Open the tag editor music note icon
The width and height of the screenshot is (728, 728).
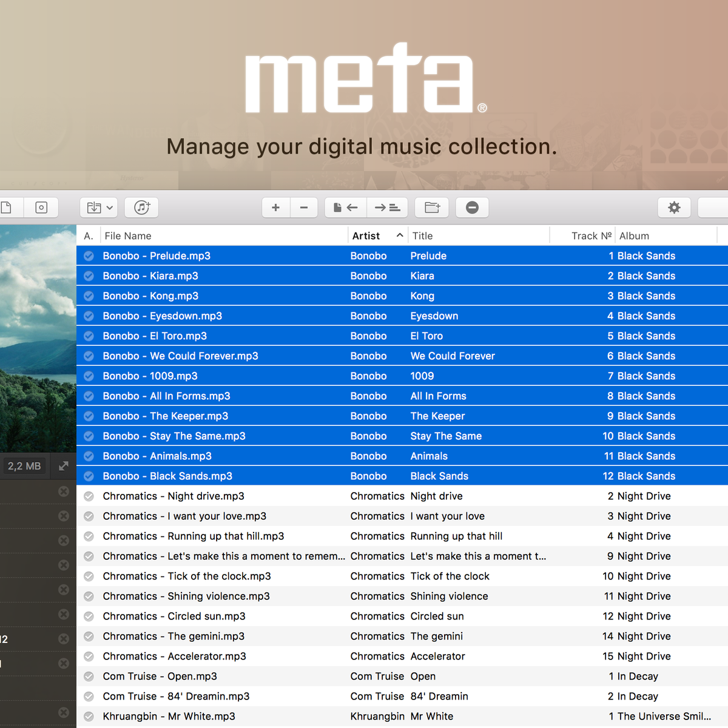tap(141, 207)
